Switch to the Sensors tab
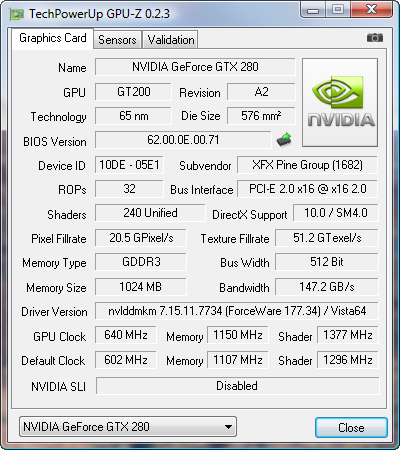Screen dimensions: 400x450 117,40
